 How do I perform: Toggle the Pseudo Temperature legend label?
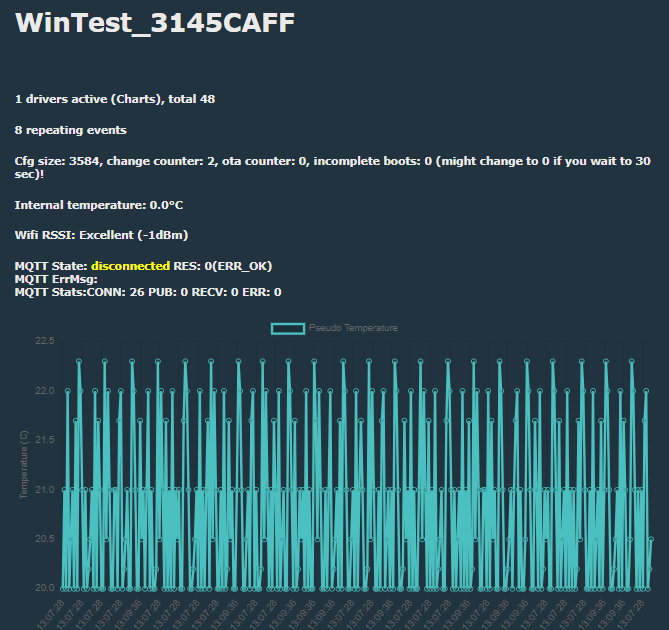click(353, 328)
